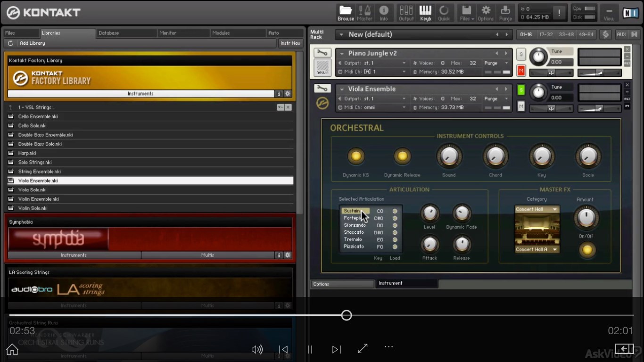Select Violin Ensemble.nki in the list
Image resolution: width=644 pixels, height=362 pixels.
(39, 199)
